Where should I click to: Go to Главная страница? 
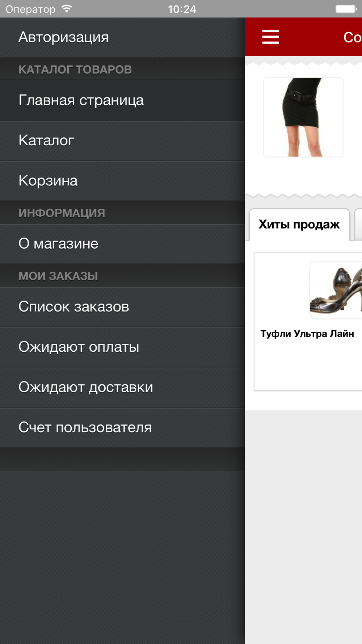[x=122, y=100]
